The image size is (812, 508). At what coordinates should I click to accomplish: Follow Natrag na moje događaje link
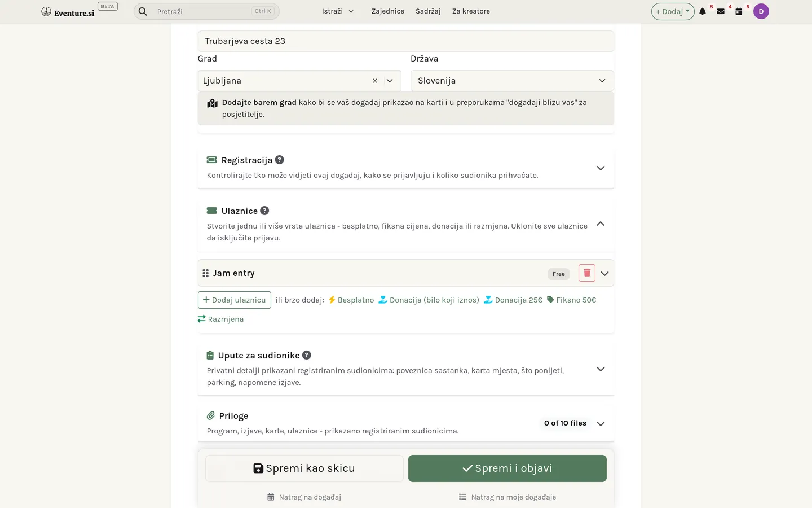[507, 497]
